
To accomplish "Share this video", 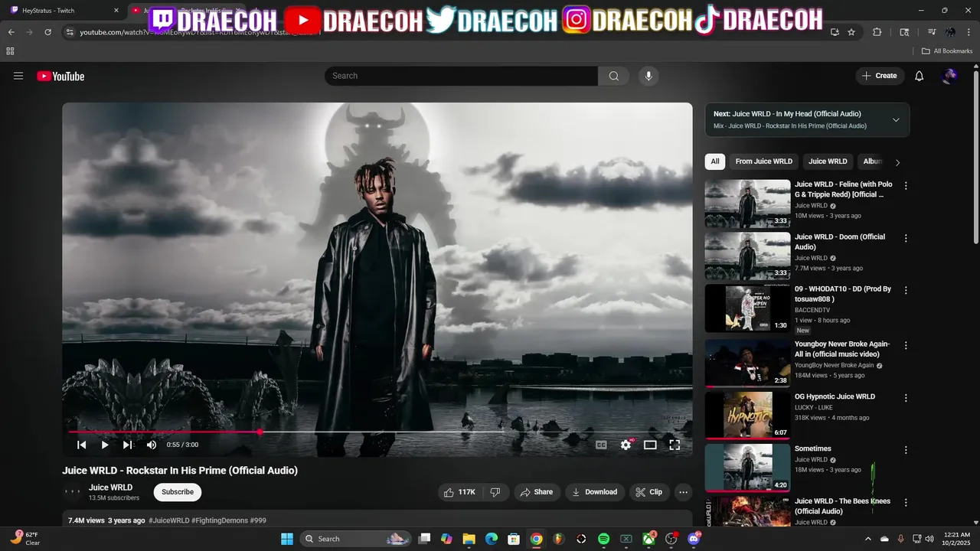I will 536,492.
